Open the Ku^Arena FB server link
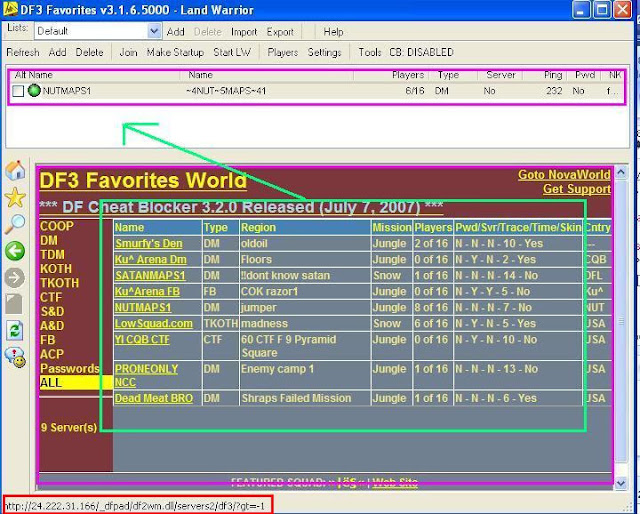Screen dimensions: 640x514 147,292
